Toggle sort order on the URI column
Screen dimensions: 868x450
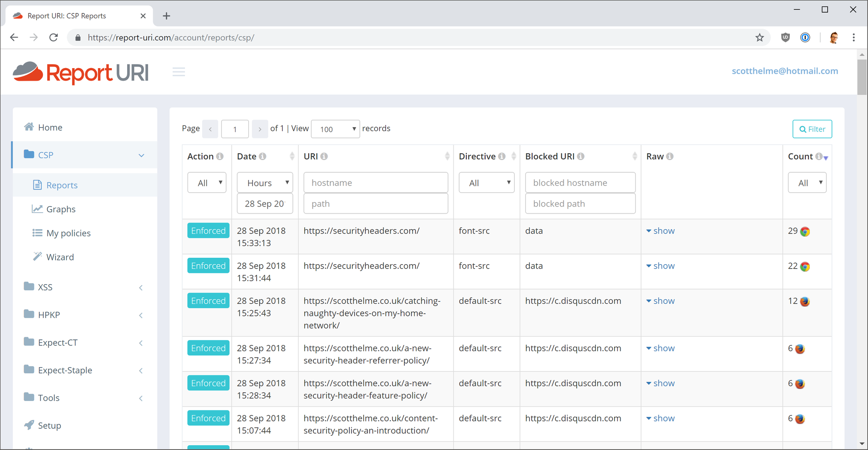click(447, 157)
